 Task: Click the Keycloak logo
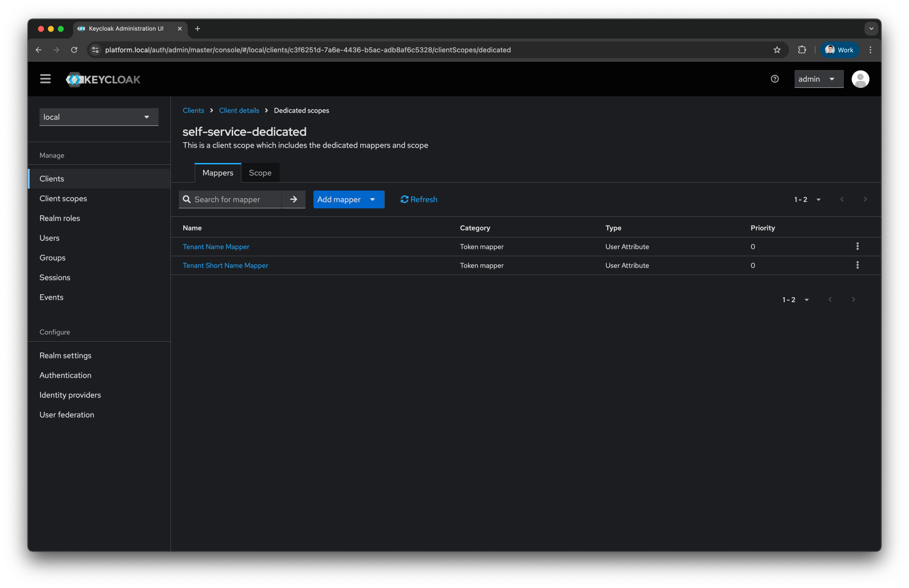pyautogui.click(x=103, y=79)
